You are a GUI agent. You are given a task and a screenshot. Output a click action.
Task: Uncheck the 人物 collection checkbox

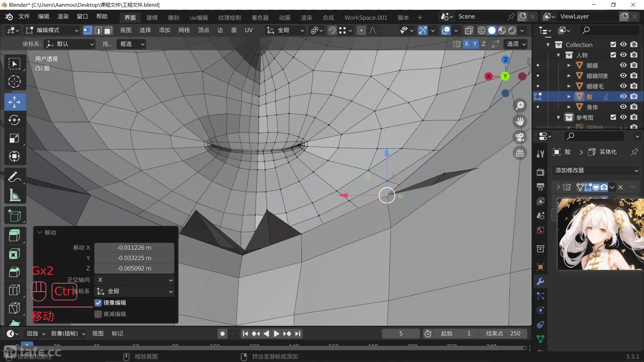pos(613,55)
